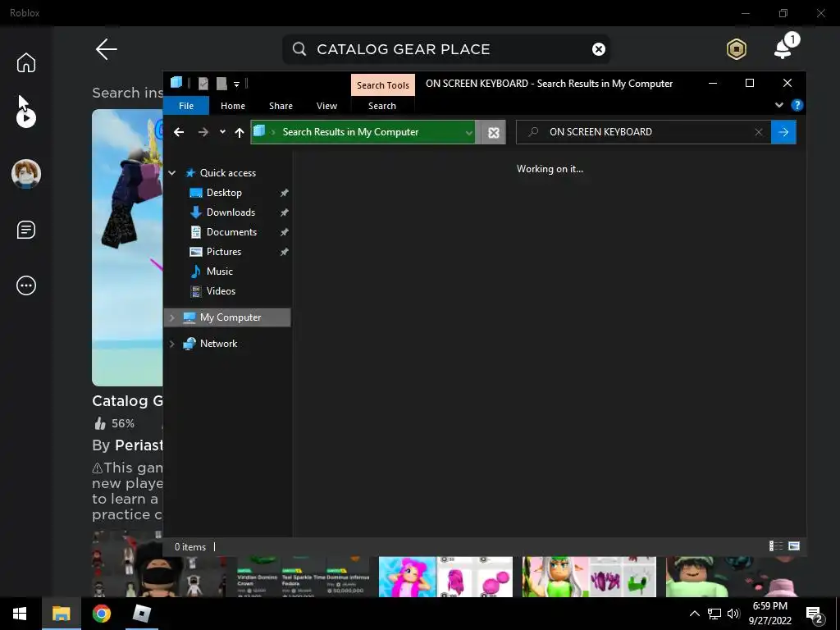Switch to the Home ribbon tab

[x=232, y=106]
